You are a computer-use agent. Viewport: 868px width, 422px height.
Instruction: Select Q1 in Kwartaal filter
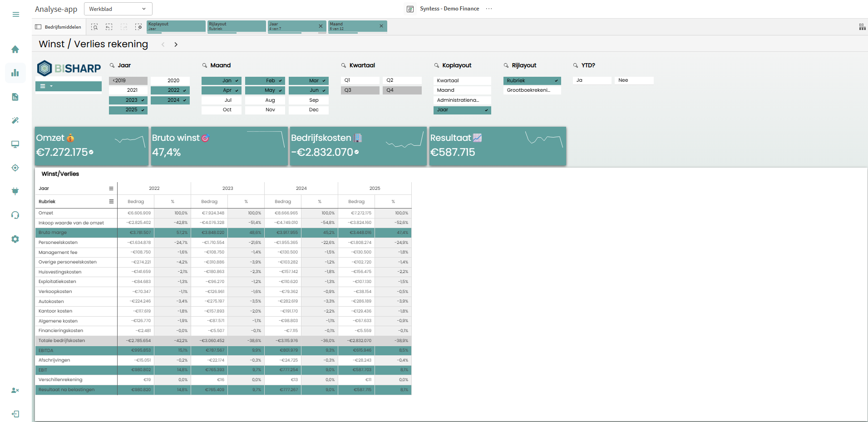pyautogui.click(x=360, y=80)
